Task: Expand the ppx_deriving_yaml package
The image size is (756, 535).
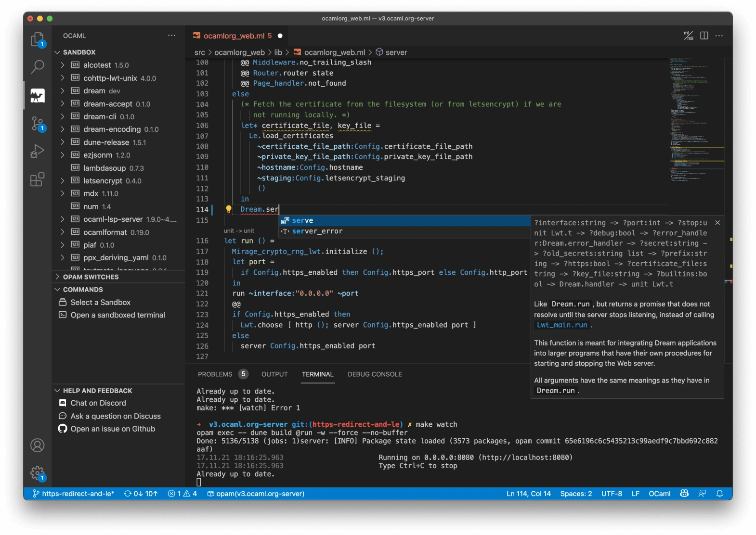Action: [x=63, y=258]
